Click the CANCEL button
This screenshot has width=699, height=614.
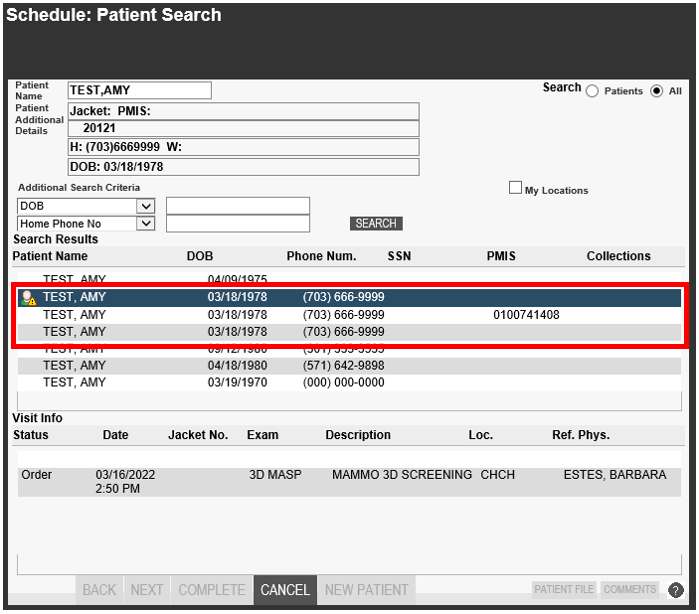coord(285,589)
